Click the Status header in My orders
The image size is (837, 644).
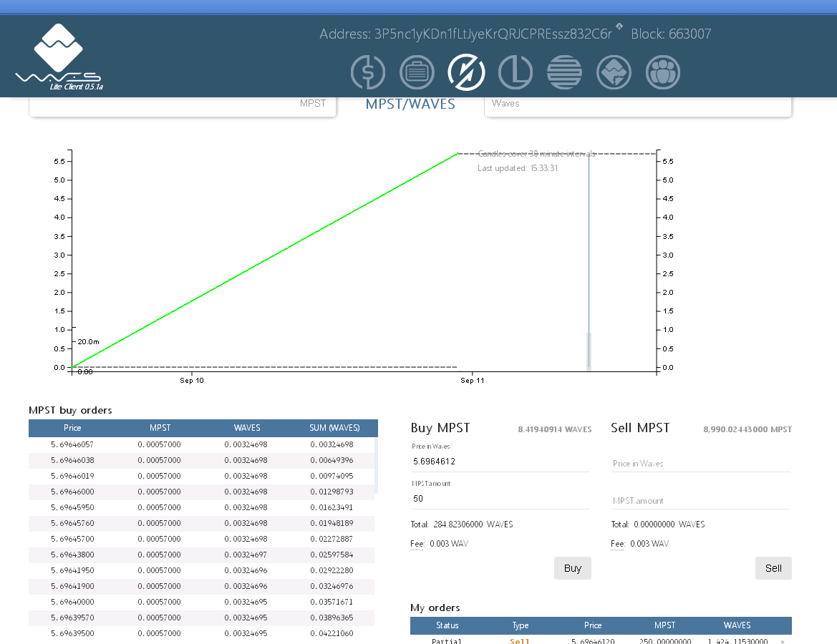(x=447, y=625)
